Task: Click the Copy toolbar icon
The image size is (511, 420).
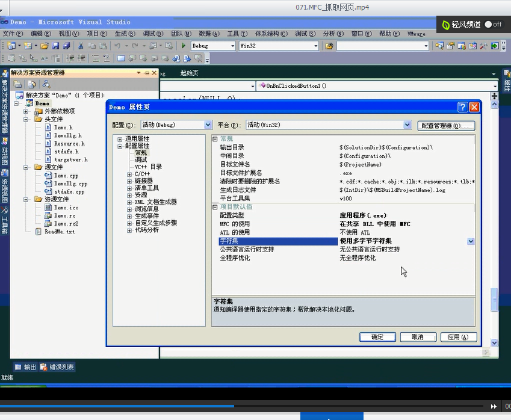Action: click(92, 46)
